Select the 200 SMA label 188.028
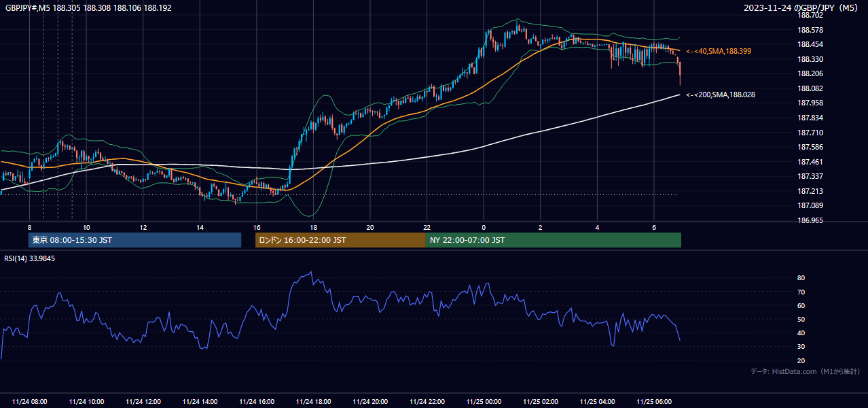The image size is (868, 408). [720, 95]
